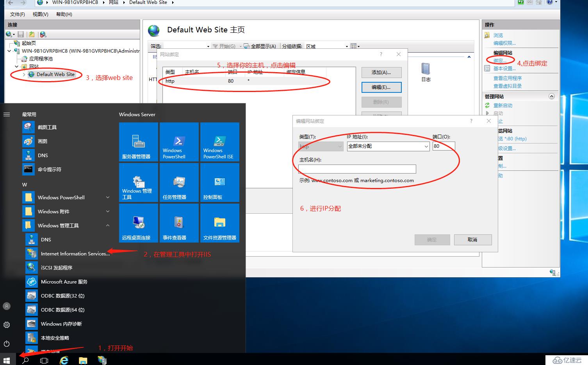The height and width of the screenshot is (365, 588).
Task: Select 起始页 in the connections tree
Action: tap(29, 43)
